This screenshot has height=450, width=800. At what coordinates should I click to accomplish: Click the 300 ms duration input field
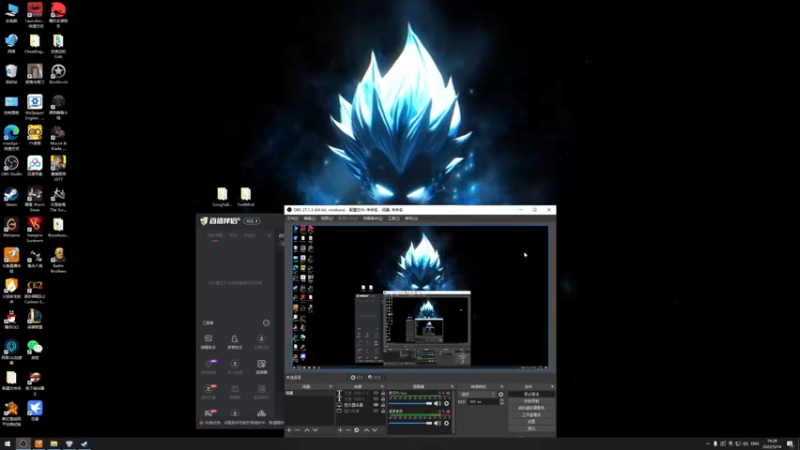[483, 402]
